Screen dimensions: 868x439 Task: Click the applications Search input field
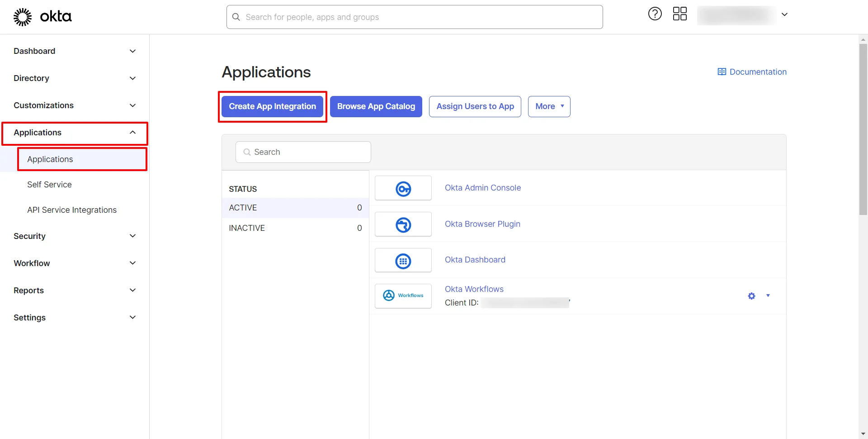(x=303, y=152)
